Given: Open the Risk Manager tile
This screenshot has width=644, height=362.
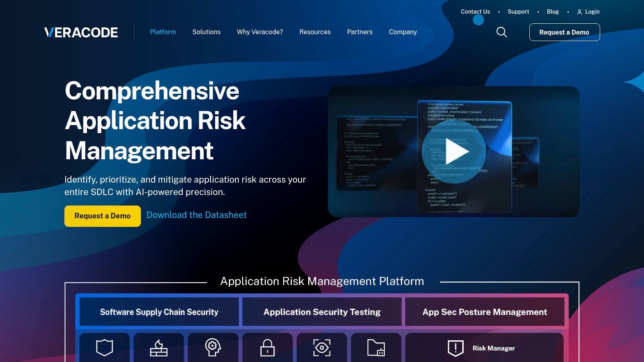Looking at the screenshot, I should coord(484,347).
